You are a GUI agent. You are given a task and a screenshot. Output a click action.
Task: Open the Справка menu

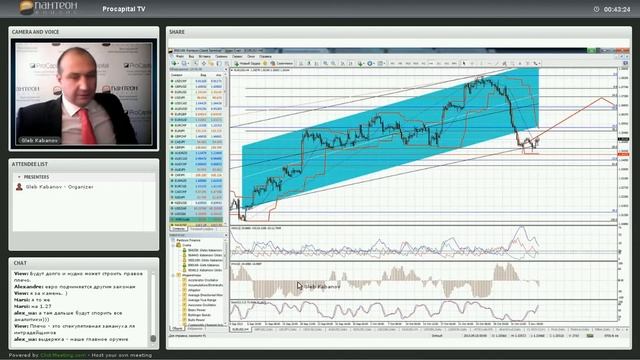[x=265, y=56]
